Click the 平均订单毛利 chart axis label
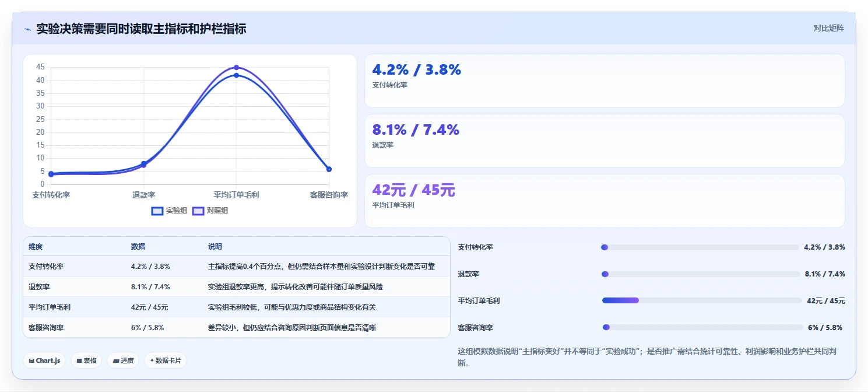 coord(236,195)
